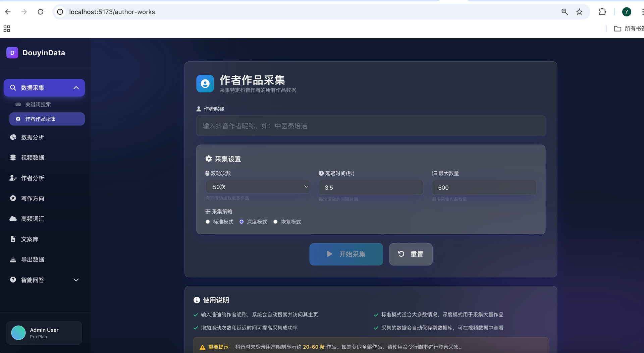Click the cloud icon beside 高频词汇
The image size is (644, 353).
(x=13, y=219)
